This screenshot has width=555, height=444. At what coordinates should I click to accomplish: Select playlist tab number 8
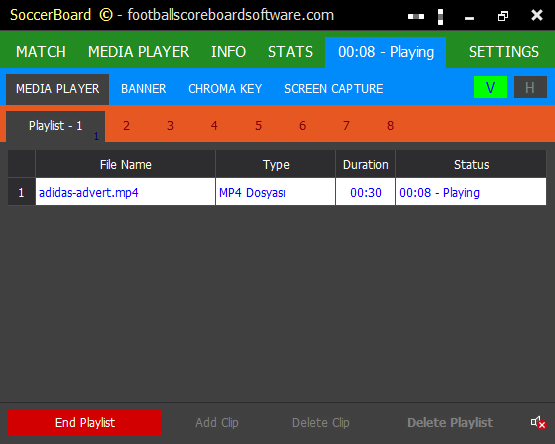(x=390, y=126)
